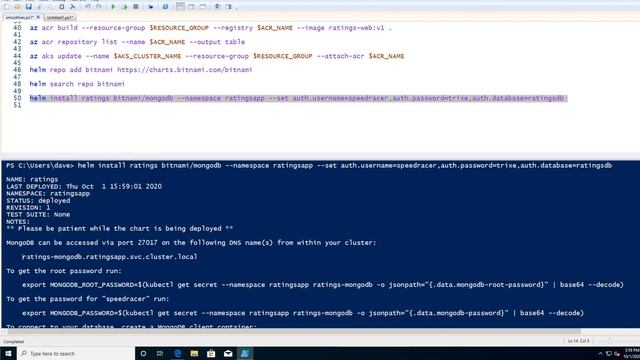Click 'STATUS: deployed' in console output
Viewport: 640px width, 360px height.
pos(38,200)
